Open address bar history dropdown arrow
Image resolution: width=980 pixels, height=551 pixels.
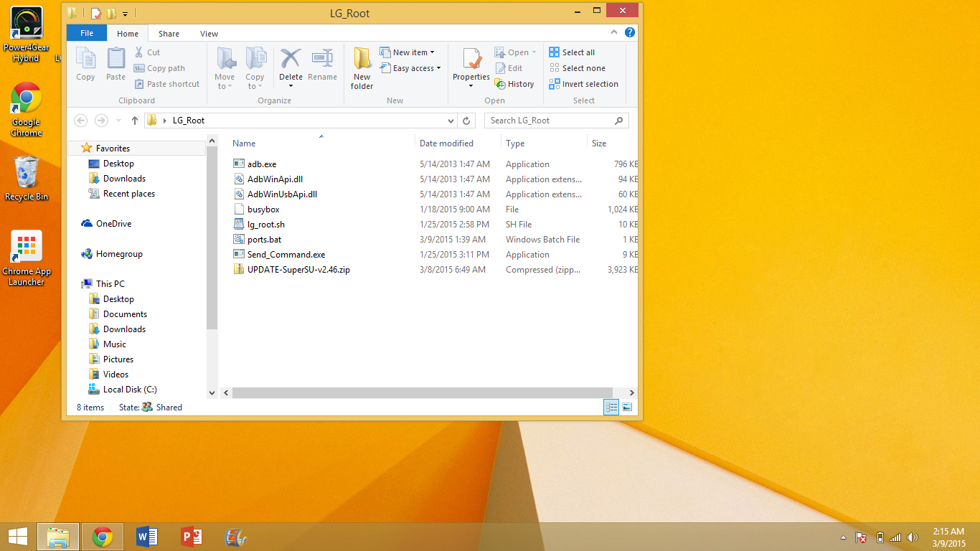(451, 121)
